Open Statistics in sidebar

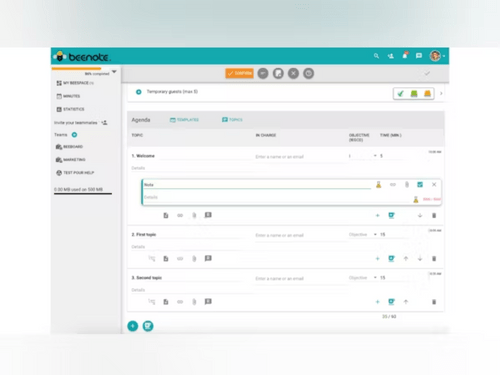pyautogui.click(x=70, y=109)
